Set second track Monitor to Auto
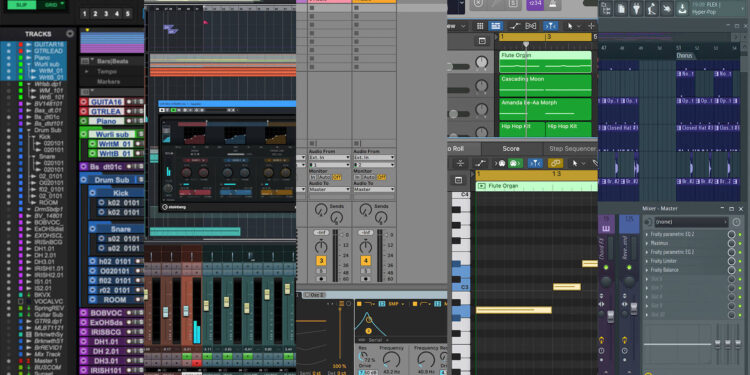Screen dimensions: 750x375 [368, 177]
